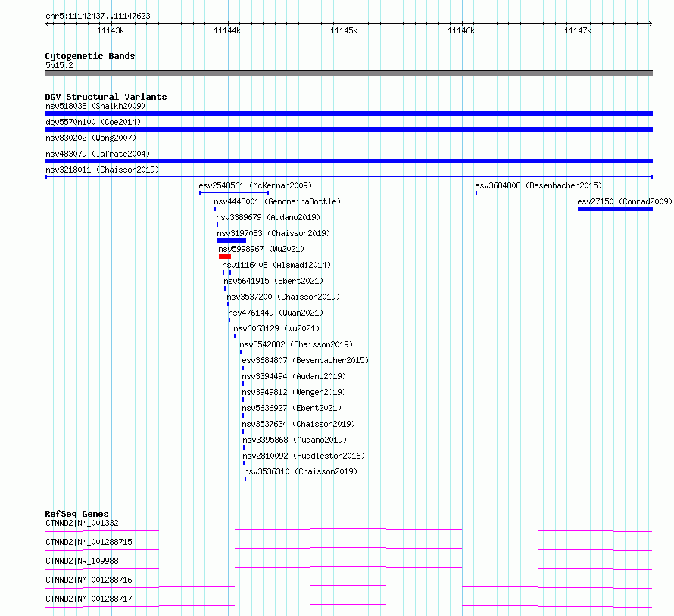674x616 pixels.
Task: Open nsv5636927 (Ebert2021) variant
Action: (292, 408)
